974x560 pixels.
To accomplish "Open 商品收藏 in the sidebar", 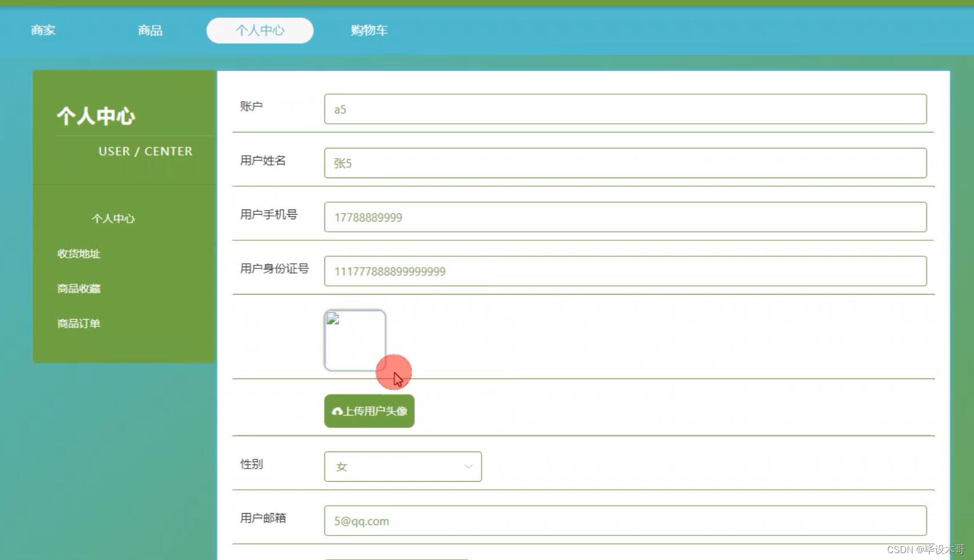I will tap(79, 288).
